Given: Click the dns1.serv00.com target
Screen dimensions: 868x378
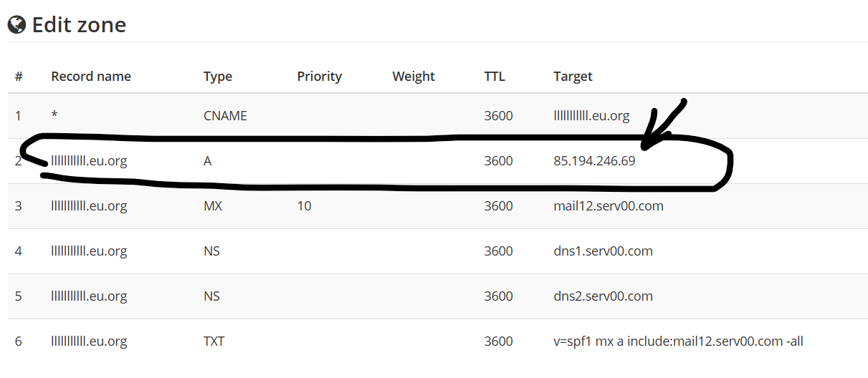Looking at the screenshot, I should [604, 251].
